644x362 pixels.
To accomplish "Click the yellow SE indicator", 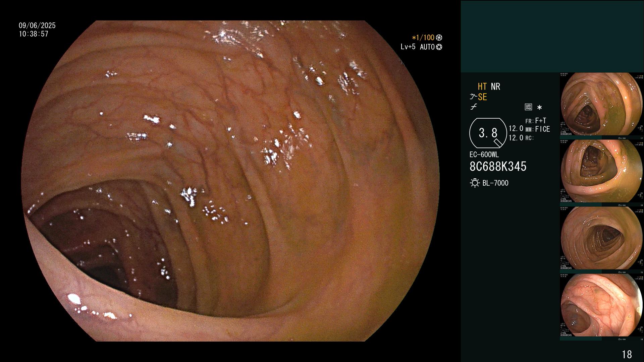I will (482, 97).
